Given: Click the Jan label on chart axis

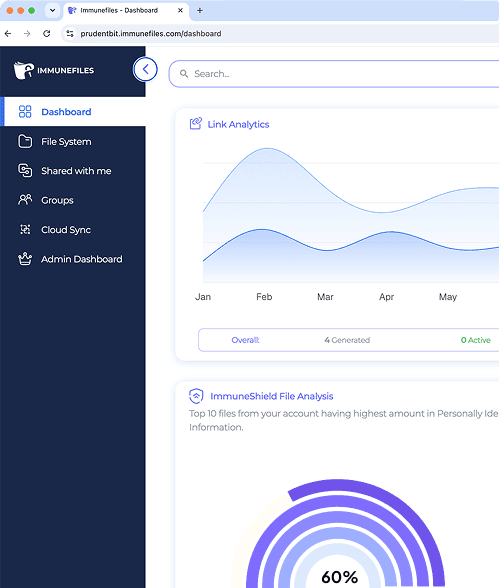Looking at the screenshot, I should point(203,297).
